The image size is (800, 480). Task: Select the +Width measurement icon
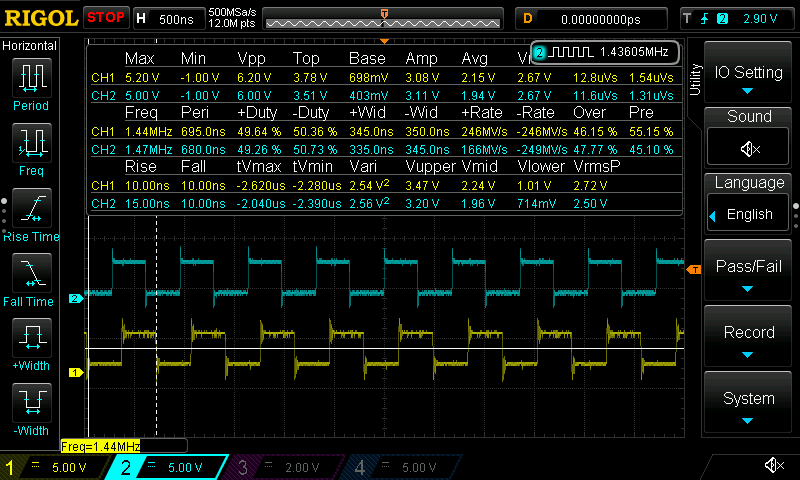tap(31, 337)
